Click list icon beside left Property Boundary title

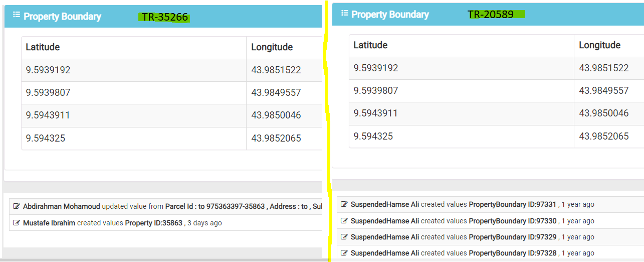(x=16, y=15)
